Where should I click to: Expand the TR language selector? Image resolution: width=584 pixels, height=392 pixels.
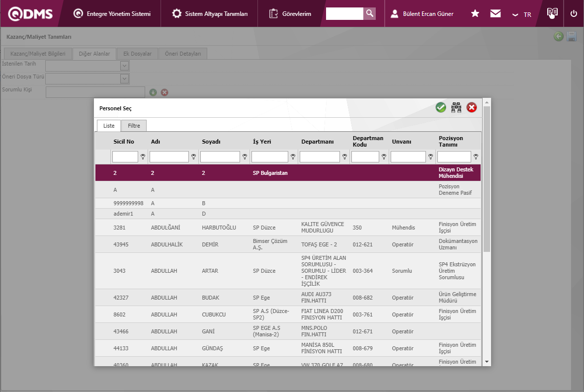pos(522,14)
